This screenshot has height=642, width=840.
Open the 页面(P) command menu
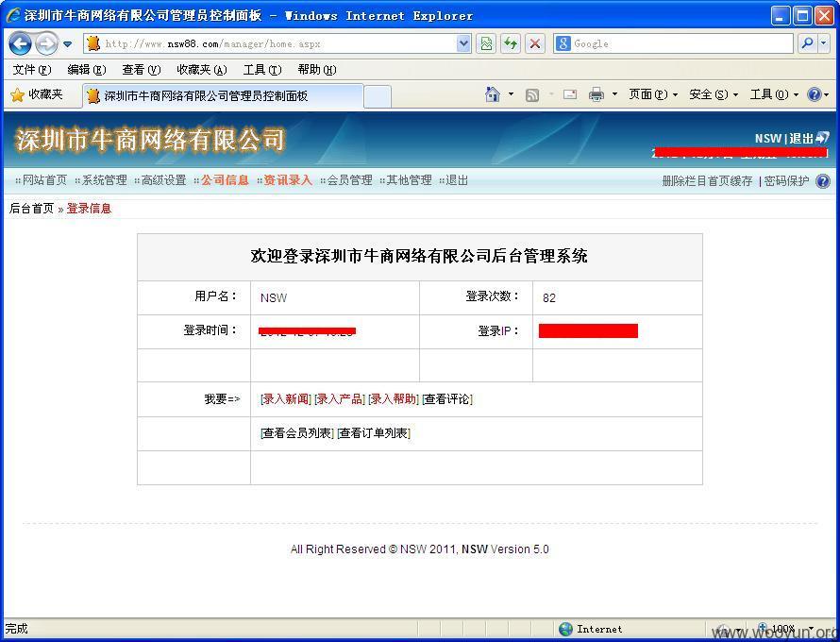point(653,94)
